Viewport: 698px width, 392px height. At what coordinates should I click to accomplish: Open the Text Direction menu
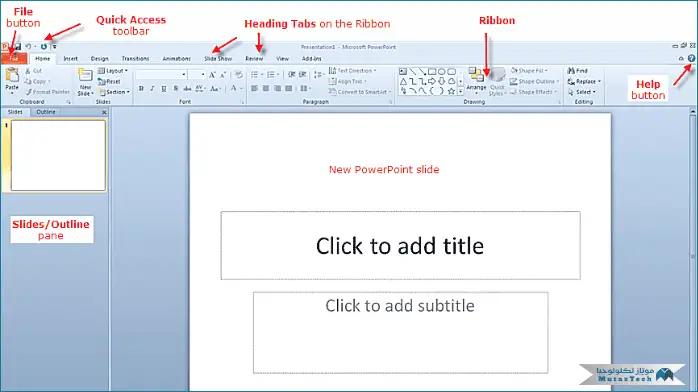(x=352, y=71)
